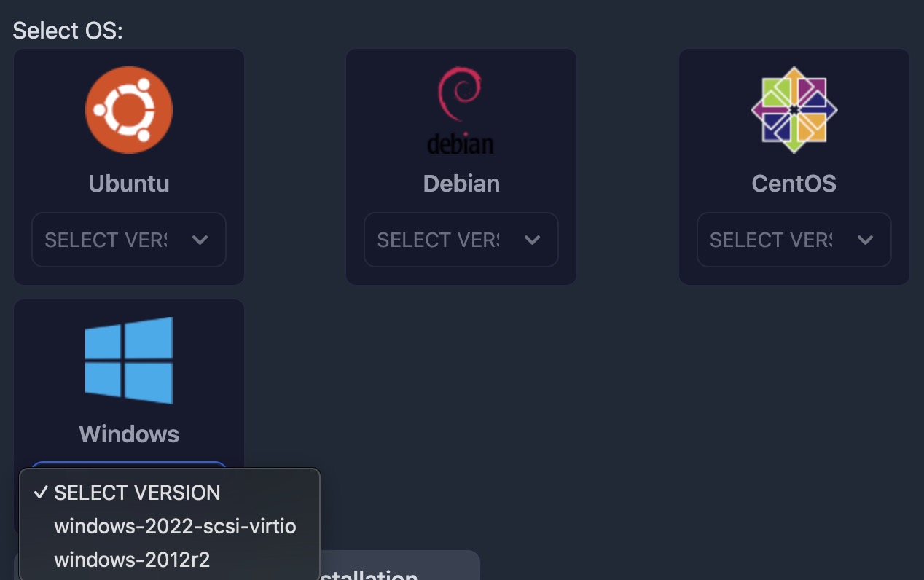This screenshot has width=924, height=580.
Task: Expand the CentOS version chevron arrow
Action: (x=866, y=240)
